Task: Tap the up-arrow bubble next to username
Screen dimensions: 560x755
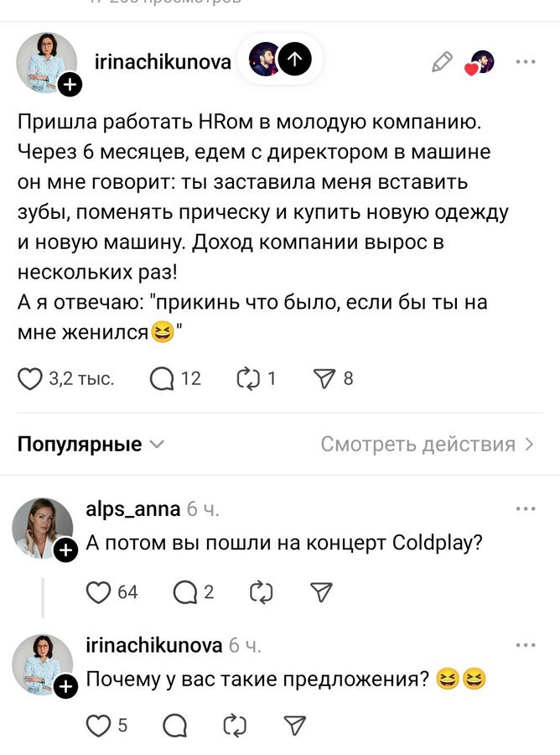Action: (x=295, y=59)
